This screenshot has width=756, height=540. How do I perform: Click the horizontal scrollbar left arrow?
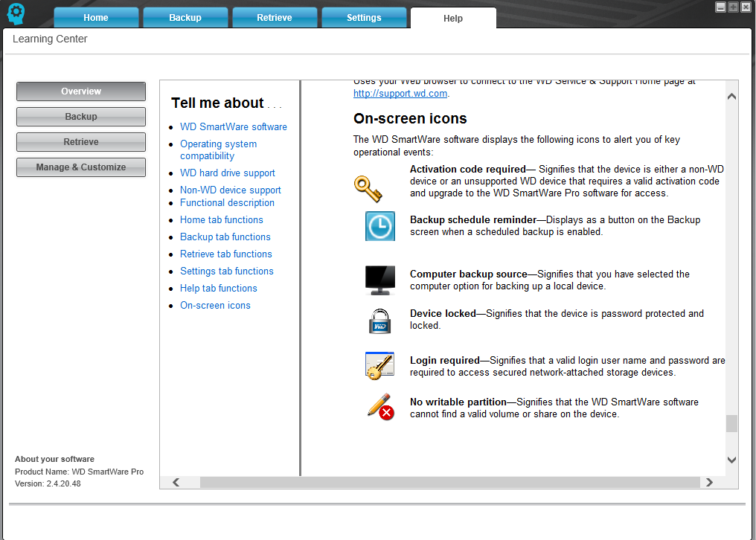176,482
